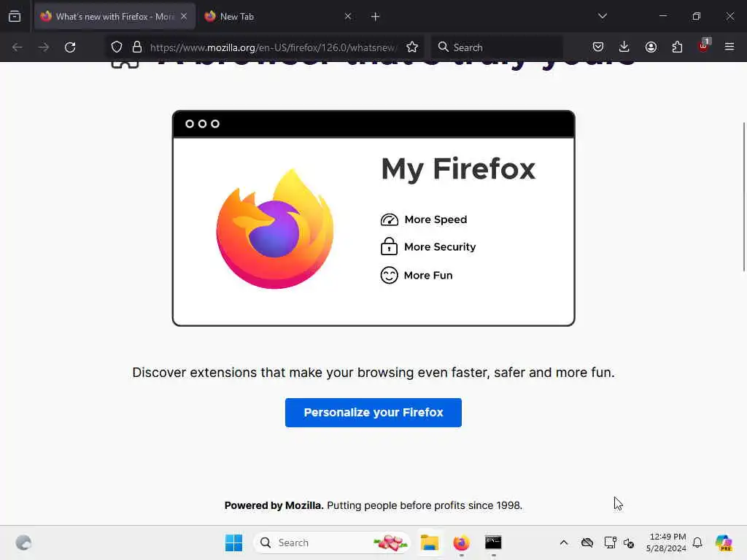The width and height of the screenshot is (747, 560).
Task: Open the Firefox account icon
Action: [x=651, y=47]
